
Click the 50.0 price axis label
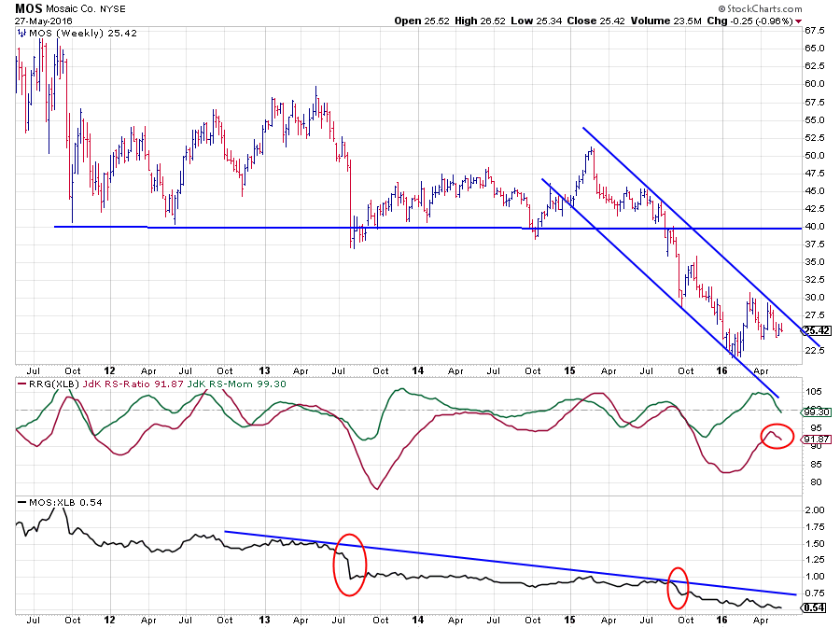coord(814,155)
